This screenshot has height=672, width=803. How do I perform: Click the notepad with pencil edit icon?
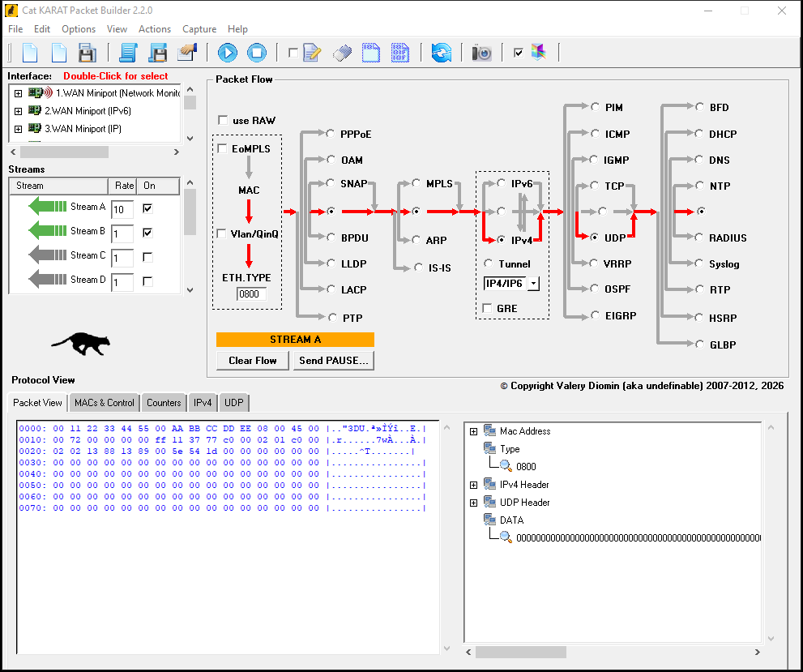point(312,53)
